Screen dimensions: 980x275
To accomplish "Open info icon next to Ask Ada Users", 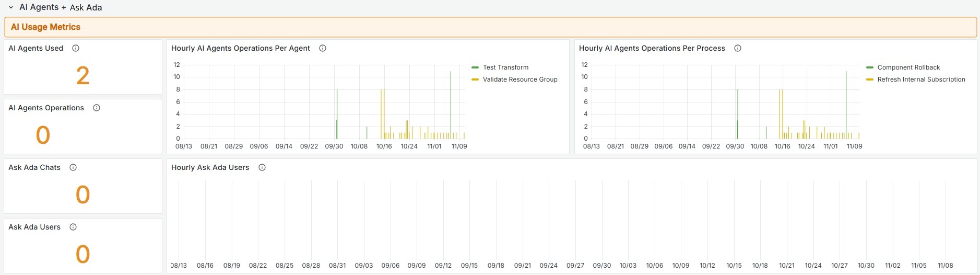I will point(73,227).
